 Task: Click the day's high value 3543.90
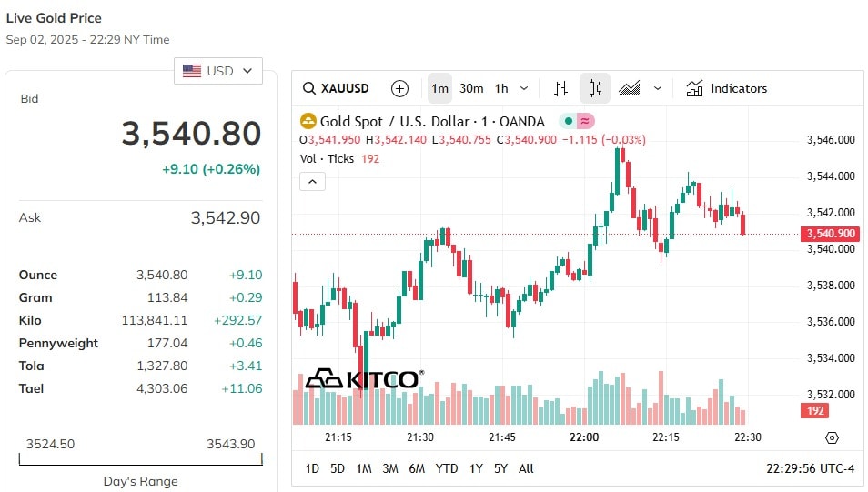coord(231,444)
